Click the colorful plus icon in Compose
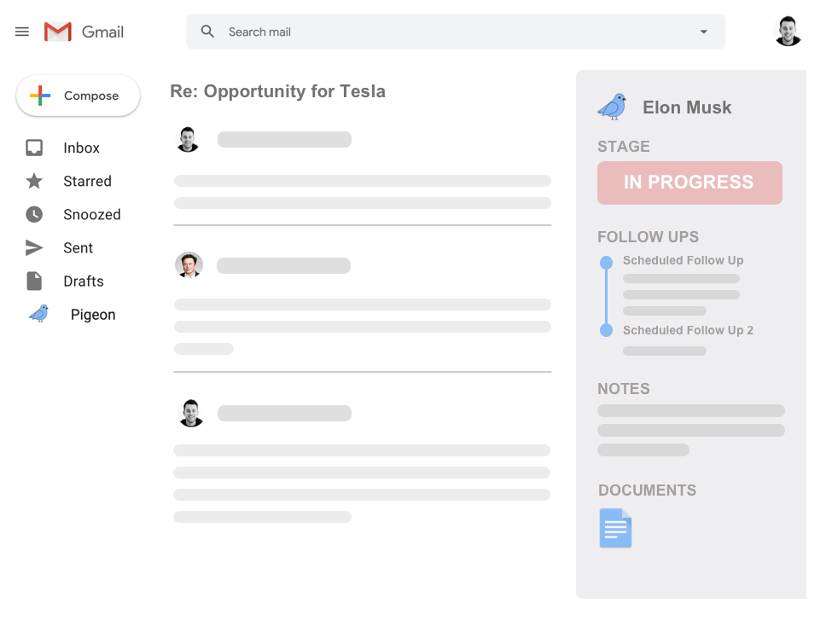The image size is (832, 644). tap(40, 96)
